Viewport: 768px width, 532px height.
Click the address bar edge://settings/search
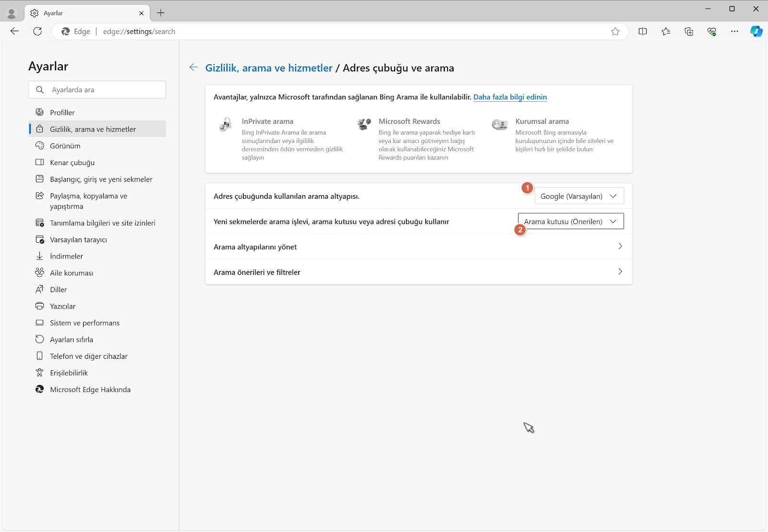tap(139, 31)
